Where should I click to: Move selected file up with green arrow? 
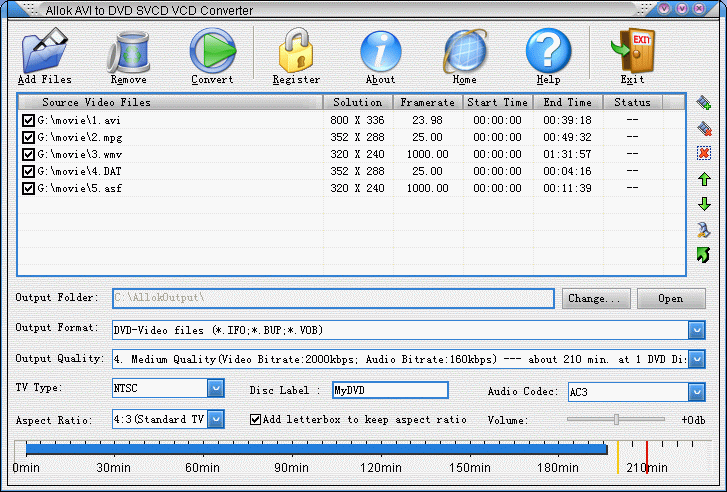point(704,179)
